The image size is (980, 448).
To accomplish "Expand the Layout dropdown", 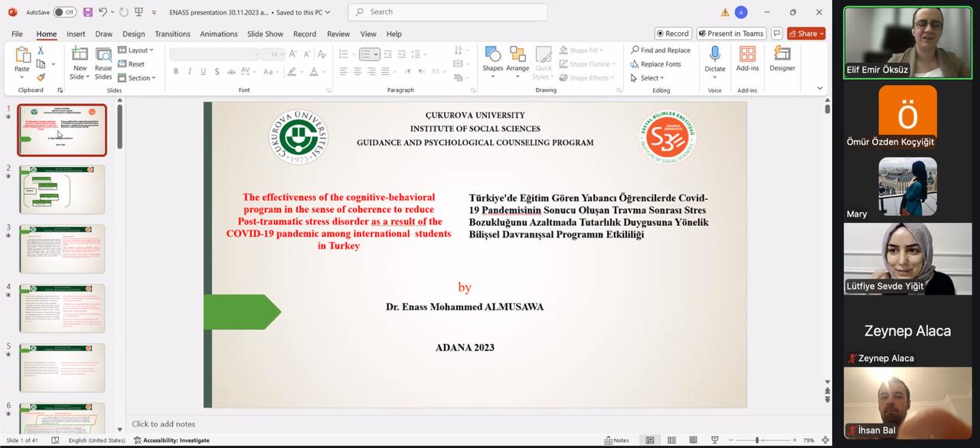I will point(136,51).
